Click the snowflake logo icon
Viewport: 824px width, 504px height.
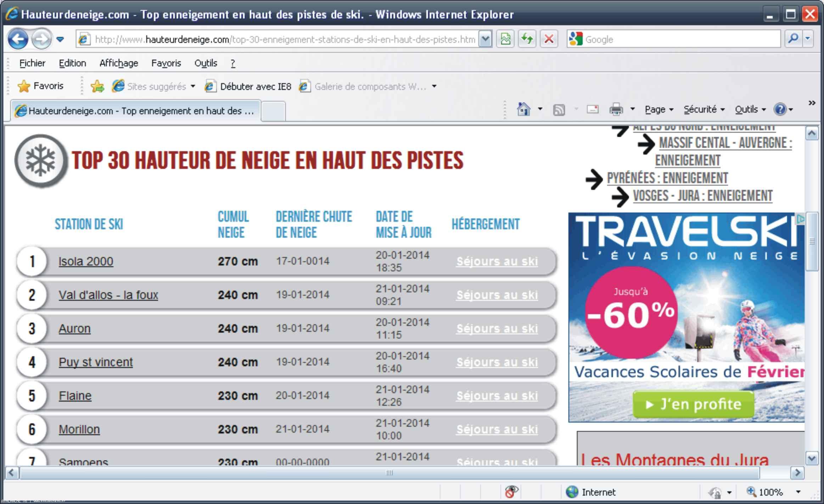(41, 161)
